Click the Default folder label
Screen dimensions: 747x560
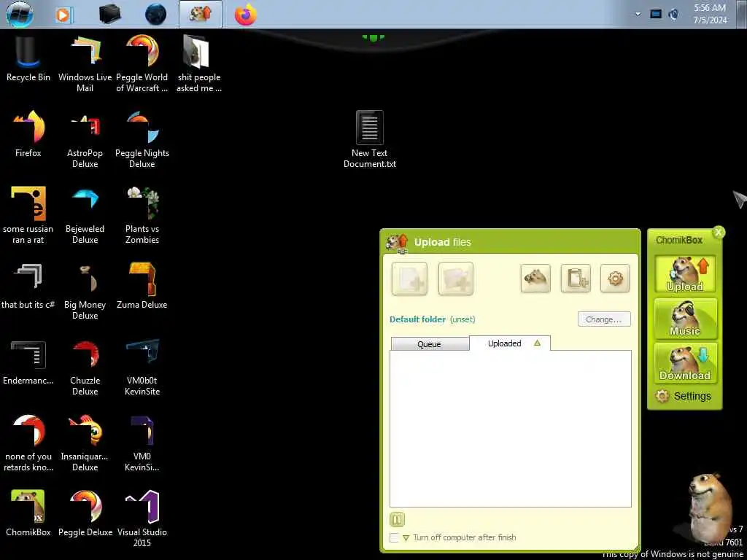pos(418,319)
